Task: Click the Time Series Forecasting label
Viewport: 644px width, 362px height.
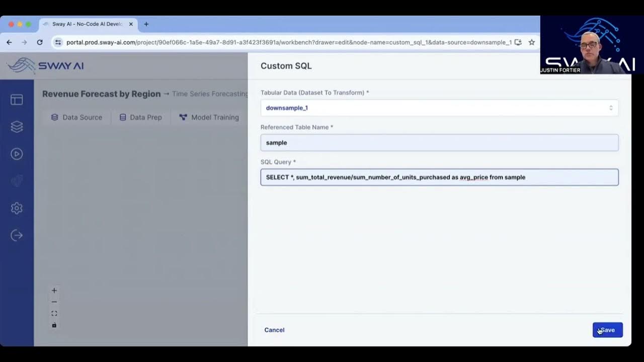Action: pyautogui.click(x=210, y=94)
